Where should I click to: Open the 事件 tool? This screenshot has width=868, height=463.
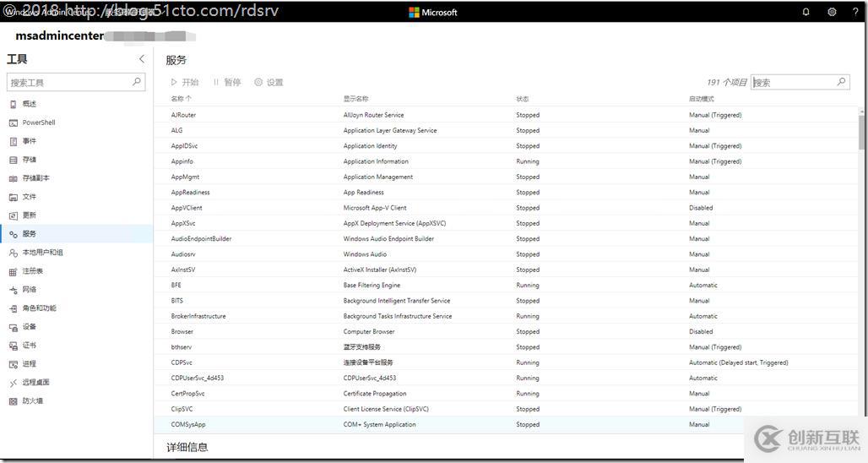pyautogui.click(x=77, y=141)
